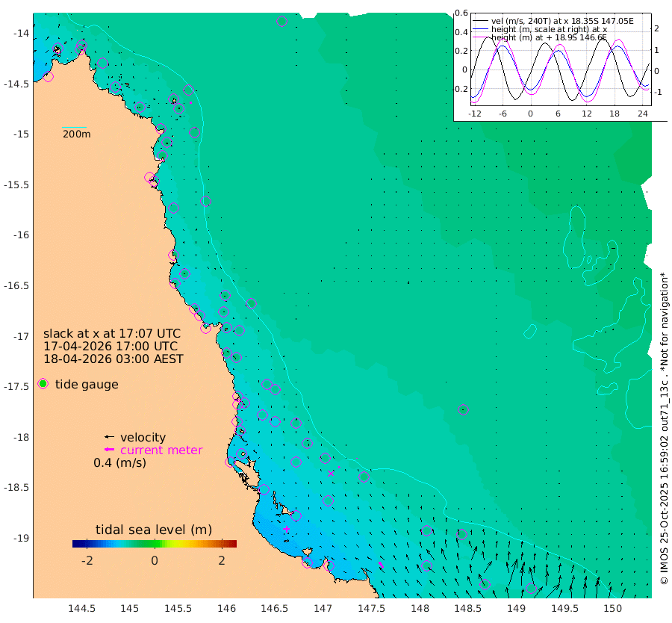Image resolution: width=672 pixels, height=623 pixels.
Task: Select the magenta plus marker near 18.9S 146.6E
Action: pos(286,529)
